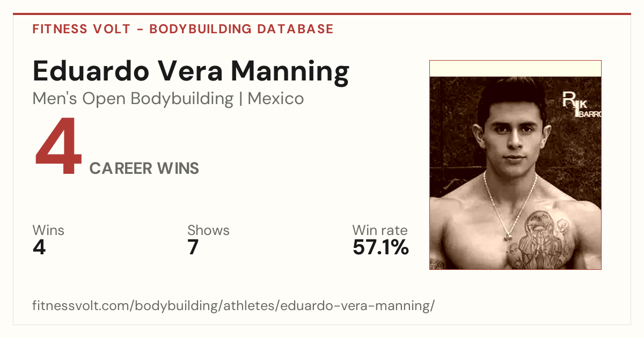Screen dimensions: 644x338
Task: Click the Fitness Volt Bodybuilding Database header
Action: pos(183,29)
